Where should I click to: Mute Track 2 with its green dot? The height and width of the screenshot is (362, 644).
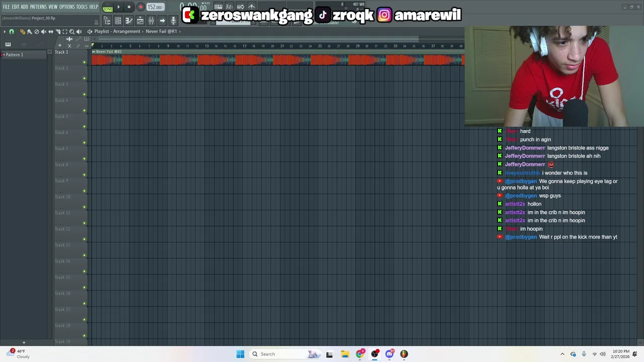84,78
